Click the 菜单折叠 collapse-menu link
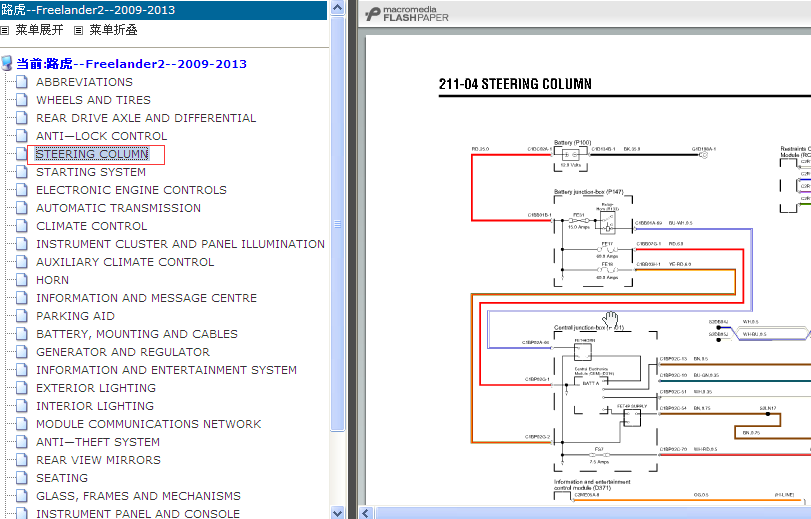Viewport: 811px width, 519px height. click(113, 30)
